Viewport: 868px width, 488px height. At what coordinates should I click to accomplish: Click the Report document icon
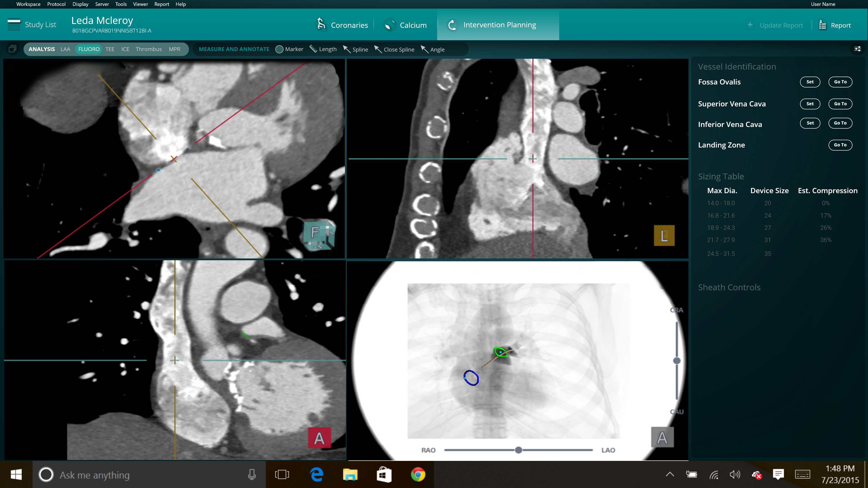point(823,25)
